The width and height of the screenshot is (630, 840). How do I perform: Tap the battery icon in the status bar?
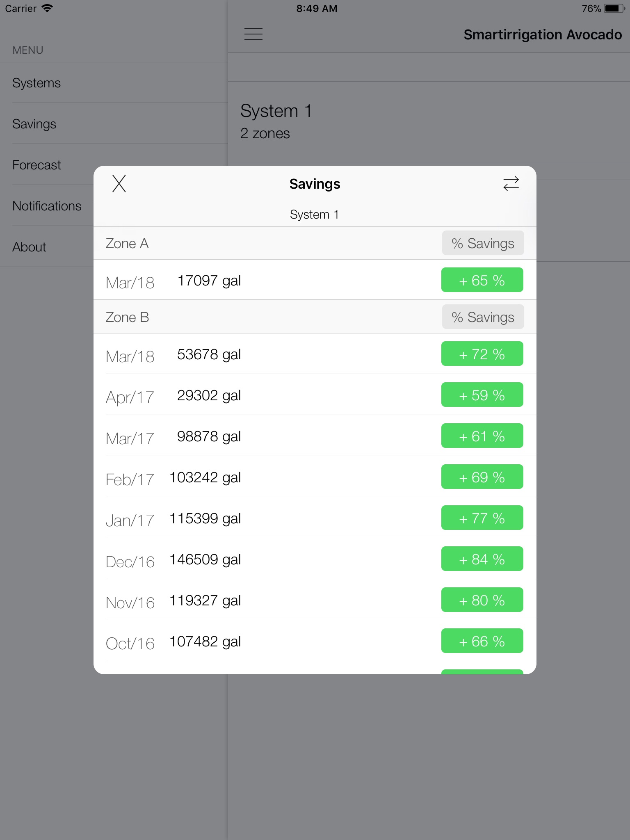tap(614, 9)
